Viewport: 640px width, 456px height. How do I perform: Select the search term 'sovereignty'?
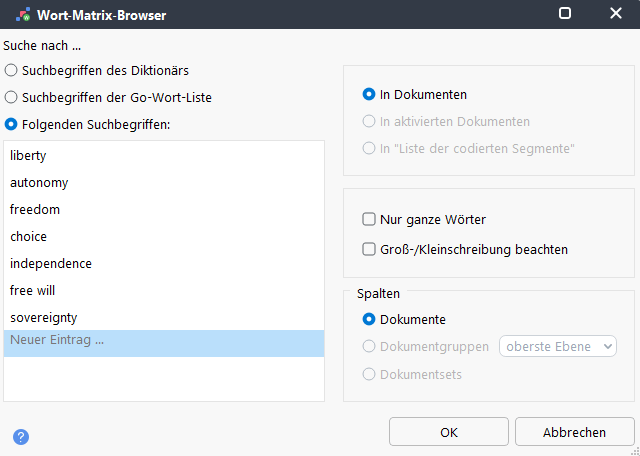[164, 317]
